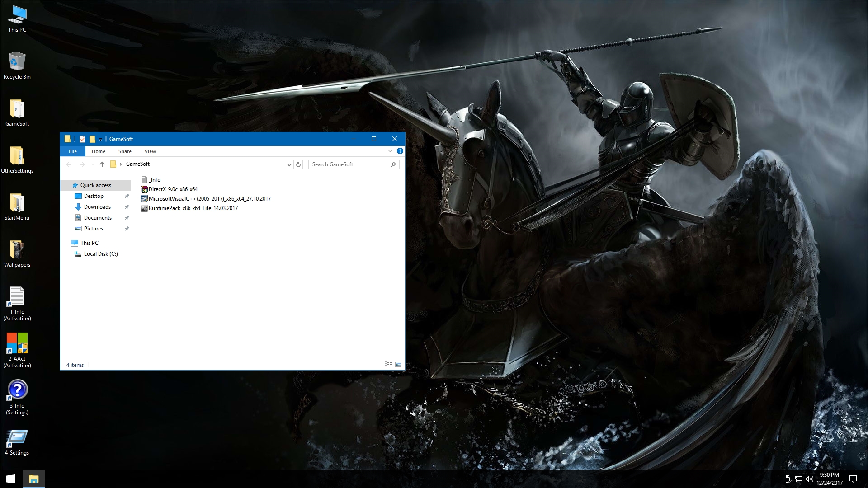Select the StartMenu desktop folder
The width and height of the screenshot is (868, 488).
point(17,207)
